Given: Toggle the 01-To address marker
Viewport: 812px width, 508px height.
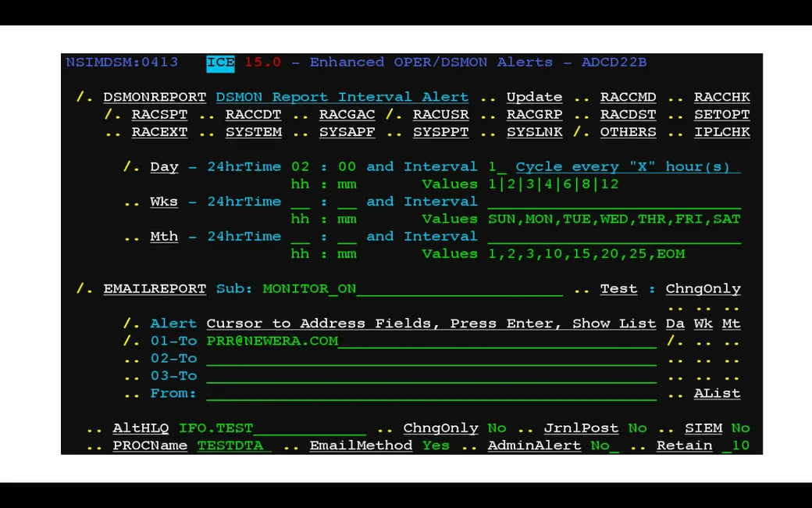Looking at the screenshot, I should pos(131,341).
